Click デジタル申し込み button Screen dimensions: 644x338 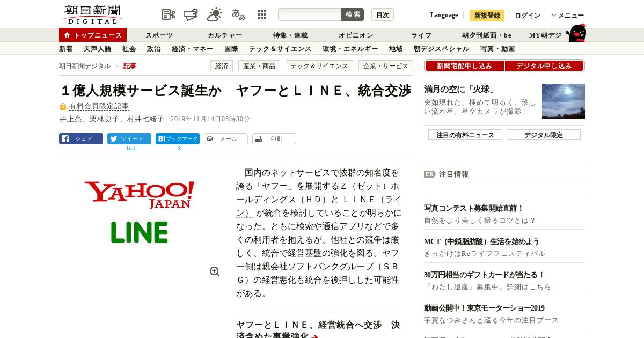coord(544,66)
